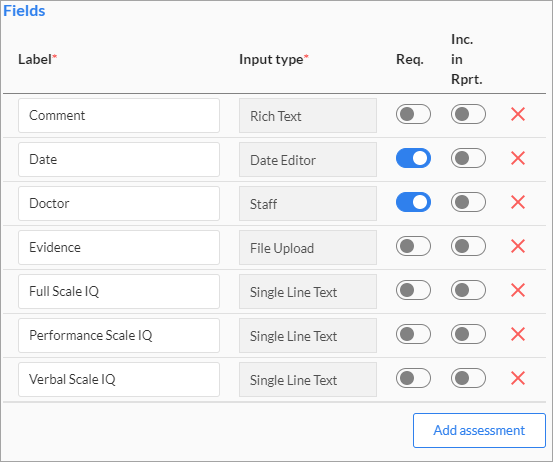This screenshot has height=462, width=553.
Task: Disable Required toggle for Doctor
Action: coord(413,202)
